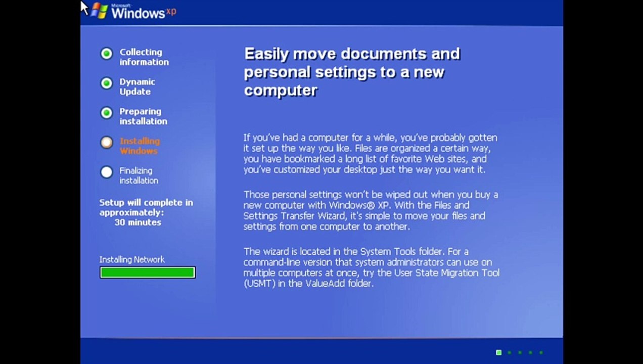Click the Installing Windows step indicator circle

[x=106, y=143]
